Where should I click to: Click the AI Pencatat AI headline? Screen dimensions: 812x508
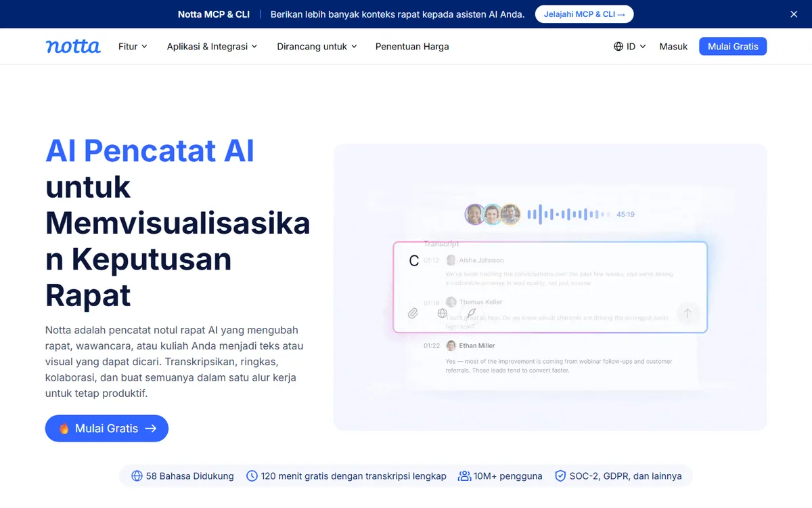click(150, 150)
